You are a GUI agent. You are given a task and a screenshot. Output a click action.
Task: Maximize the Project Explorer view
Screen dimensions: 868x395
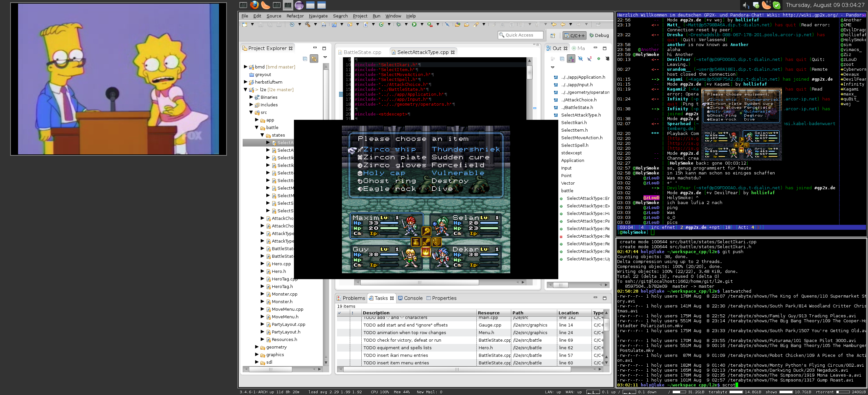pos(324,48)
